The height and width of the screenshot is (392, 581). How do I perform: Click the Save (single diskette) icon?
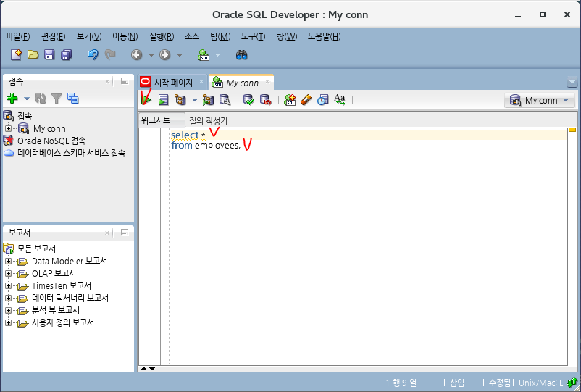pos(49,55)
